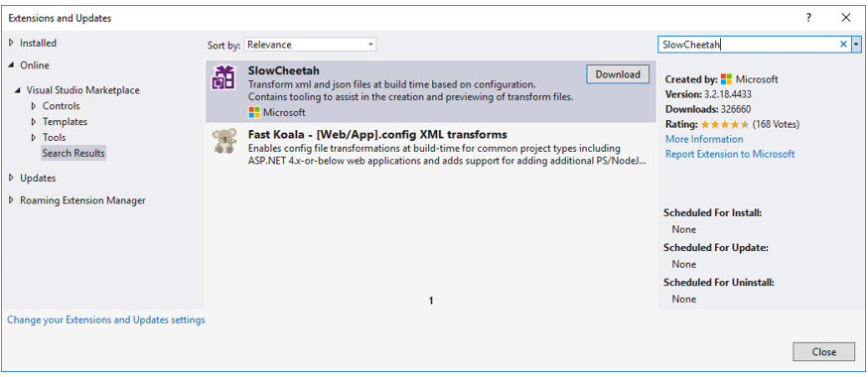Screen dimensions: 868x377
Task: Click Report Extension to Microsoft link
Action: click(x=730, y=154)
